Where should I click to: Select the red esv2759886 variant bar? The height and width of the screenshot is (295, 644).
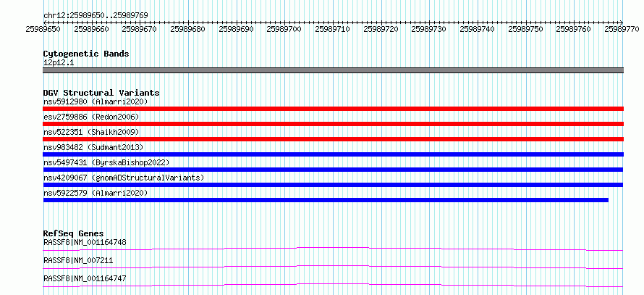[x=333, y=124]
